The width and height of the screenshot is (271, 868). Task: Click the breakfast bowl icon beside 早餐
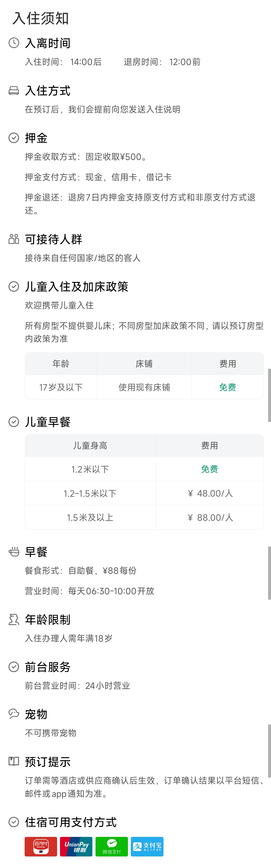tap(14, 552)
